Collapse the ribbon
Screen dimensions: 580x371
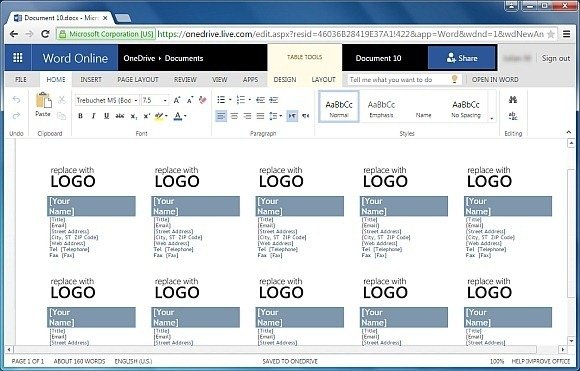click(569, 132)
